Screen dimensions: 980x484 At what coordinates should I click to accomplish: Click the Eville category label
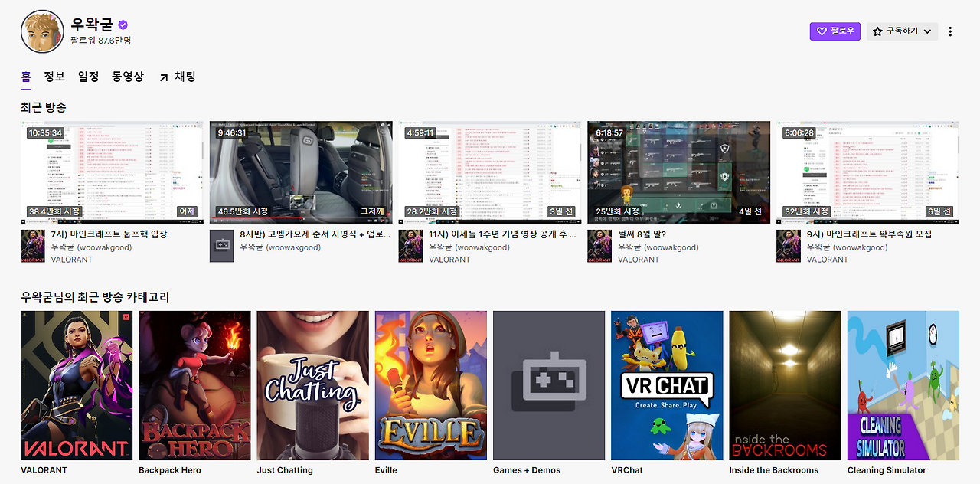pyautogui.click(x=386, y=470)
